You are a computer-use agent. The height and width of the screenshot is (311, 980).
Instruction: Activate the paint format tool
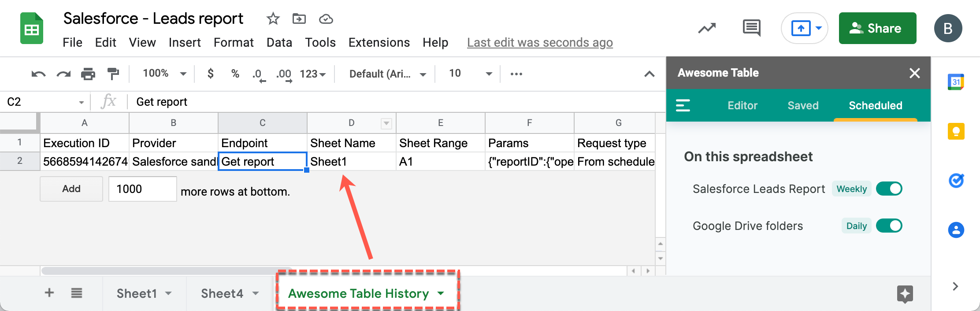pos(113,74)
